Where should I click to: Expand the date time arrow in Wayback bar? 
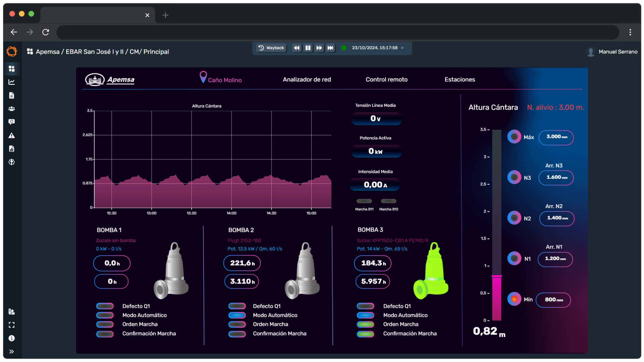tap(402, 48)
